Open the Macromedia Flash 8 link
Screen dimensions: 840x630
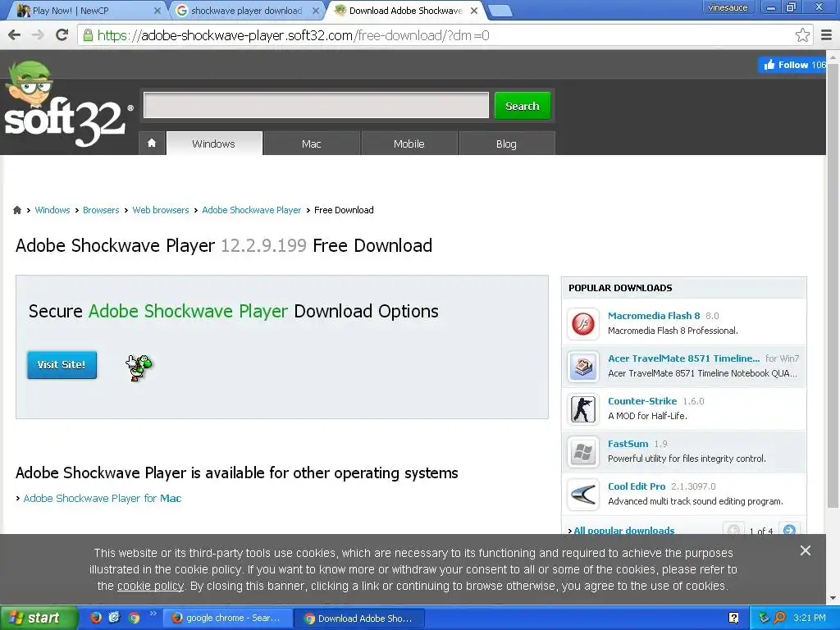pyautogui.click(x=654, y=316)
